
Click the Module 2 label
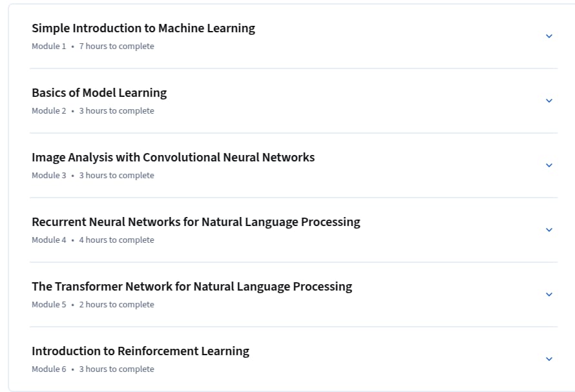[48, 110]
